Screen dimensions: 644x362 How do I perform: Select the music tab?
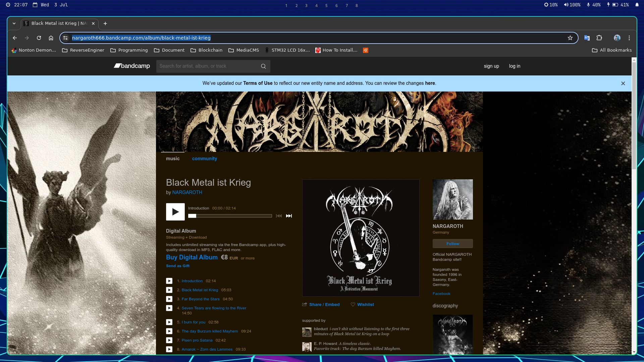(x=173, y=159)
